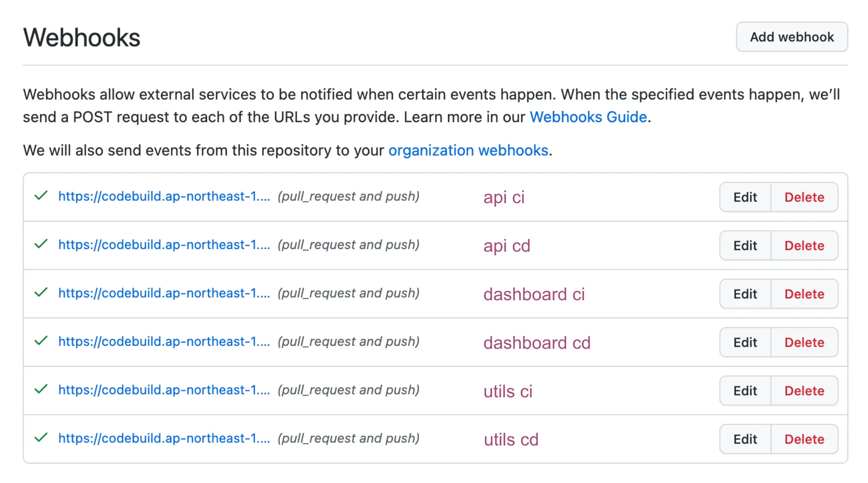Click the Add webhook button

tap(792, 37)
